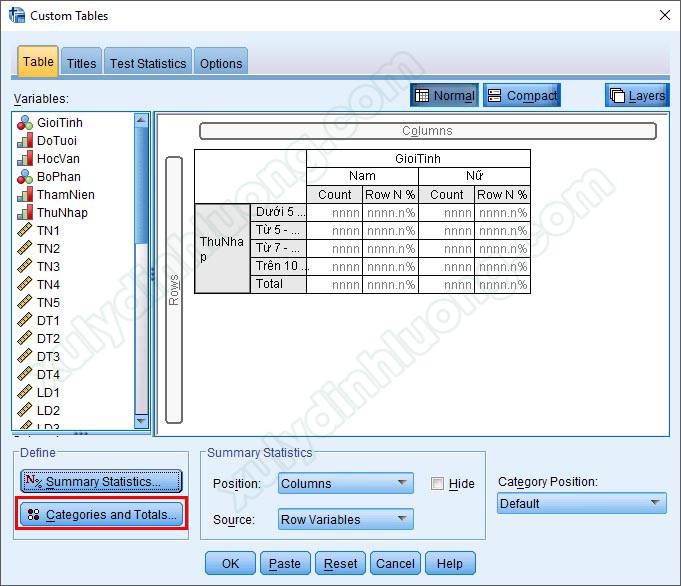Image resolution: width=681 pixels, height=586 pixels.
Task: Select the HocVan ordinal variable icon
Action: pyautogui.click(x=25, y=159)
